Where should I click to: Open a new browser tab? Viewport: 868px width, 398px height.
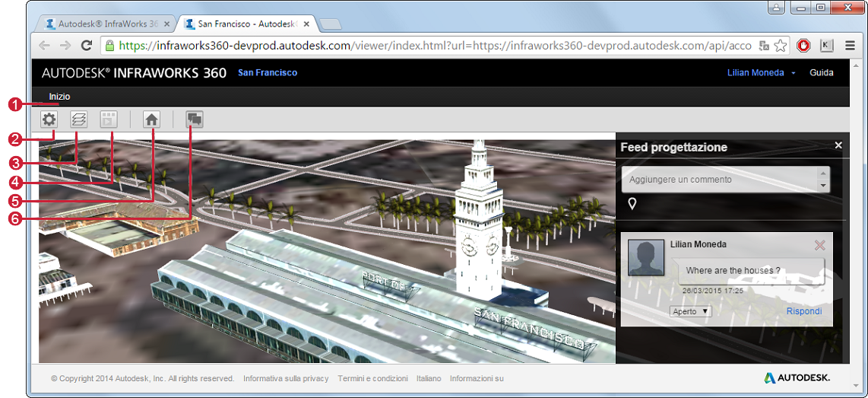click(331, 24)
